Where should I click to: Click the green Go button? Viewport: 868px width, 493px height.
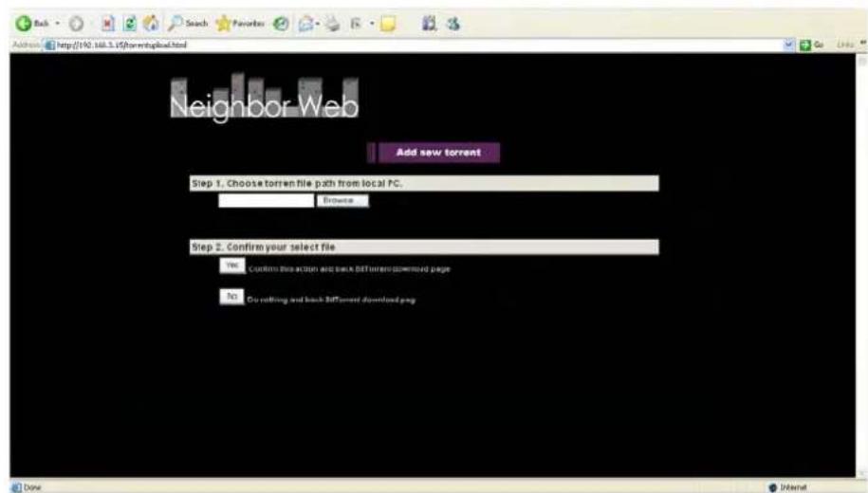coord(811,45)
